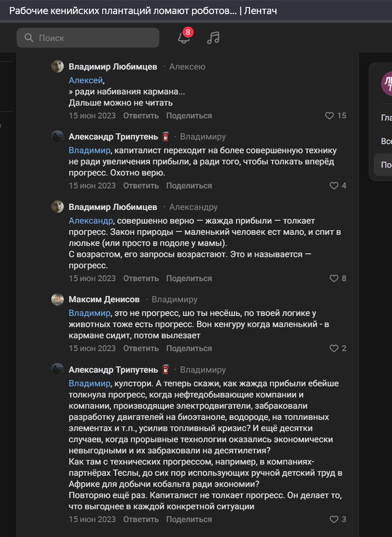Open first Владимир Любимцев avatar
Viewport: 392px width, 537px height.
[x=58, y=66]
